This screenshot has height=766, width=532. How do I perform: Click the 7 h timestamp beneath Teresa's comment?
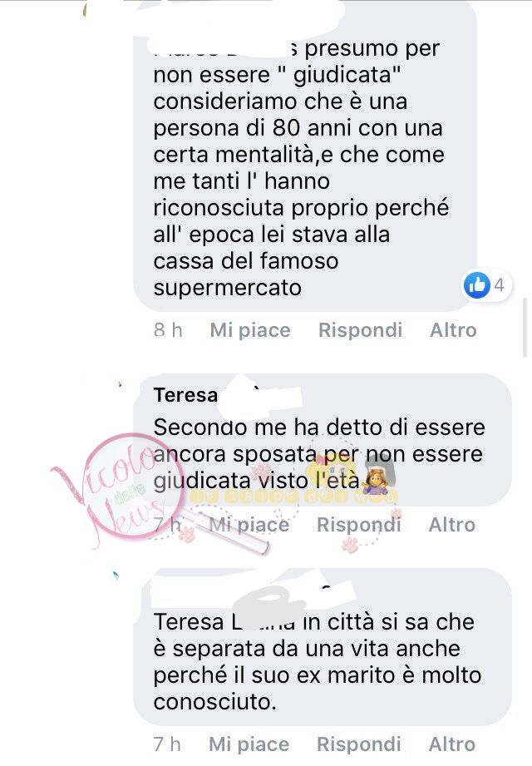tap(167, 525)
